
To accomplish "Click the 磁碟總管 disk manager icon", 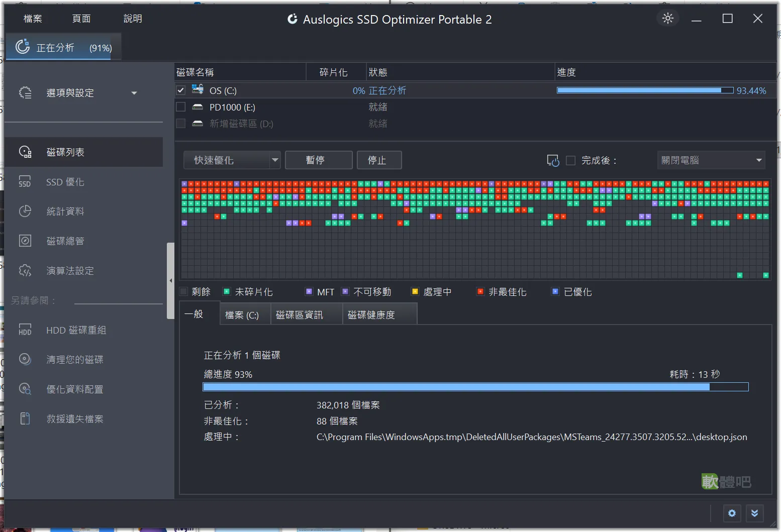I will point(25,241).
